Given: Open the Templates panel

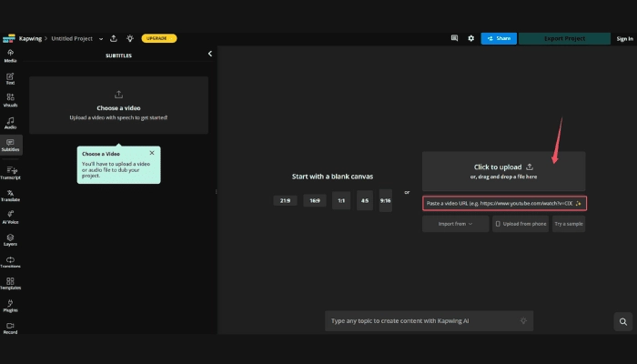Looking at the screenshot, I should (10, 284).
